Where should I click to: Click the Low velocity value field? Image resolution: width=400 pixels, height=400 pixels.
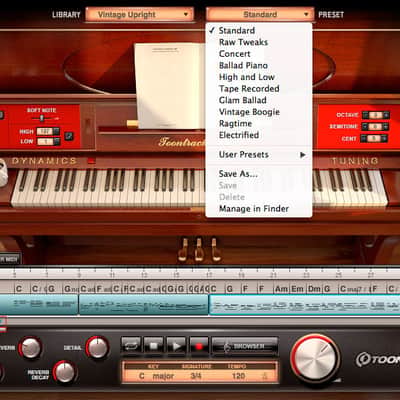(x=45, y=142)
